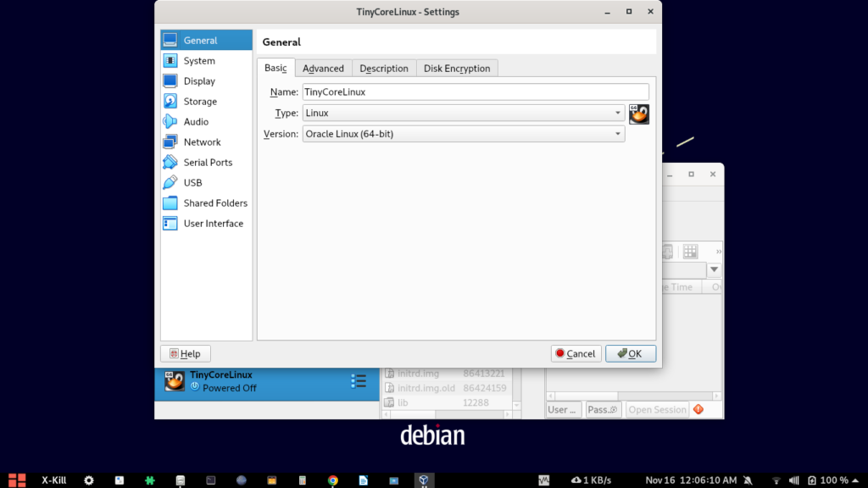
Task: Select the Network category in settings sidebar
Action: click(203, 141)
